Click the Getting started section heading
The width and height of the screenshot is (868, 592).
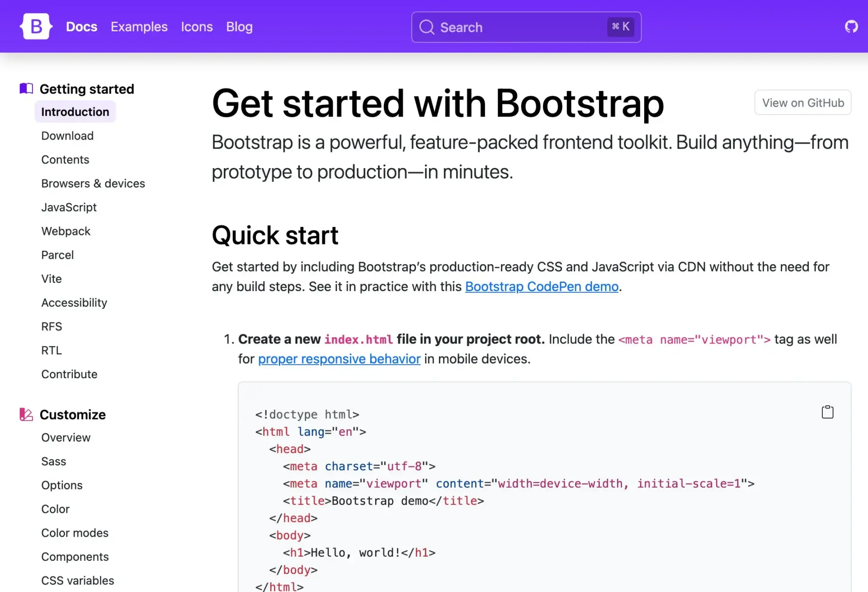[x=87, y=89]
